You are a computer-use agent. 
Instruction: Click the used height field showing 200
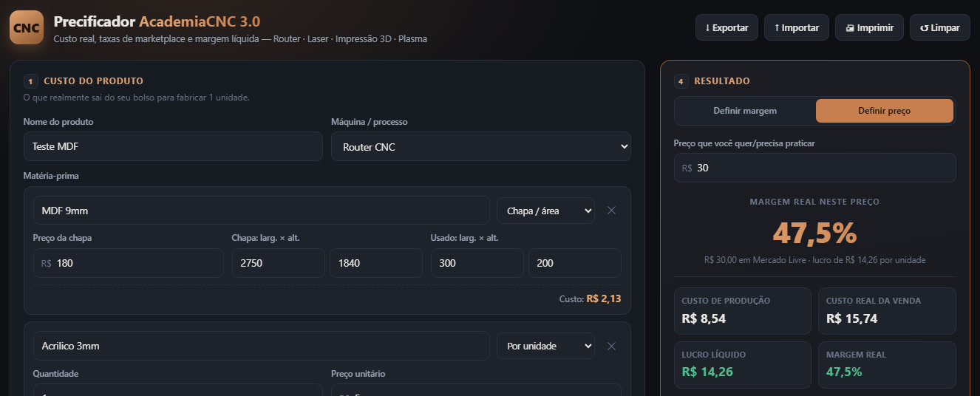(575, 263)
